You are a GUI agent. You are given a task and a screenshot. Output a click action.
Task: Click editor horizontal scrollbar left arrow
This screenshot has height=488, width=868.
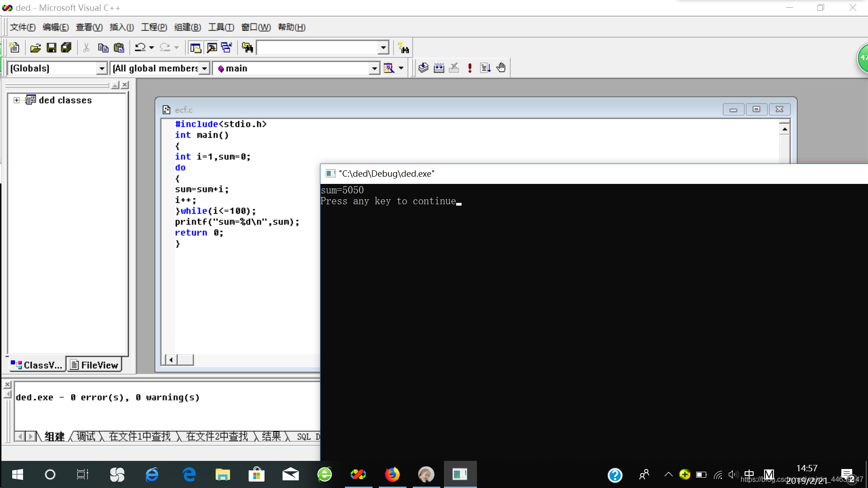(171, 360)
